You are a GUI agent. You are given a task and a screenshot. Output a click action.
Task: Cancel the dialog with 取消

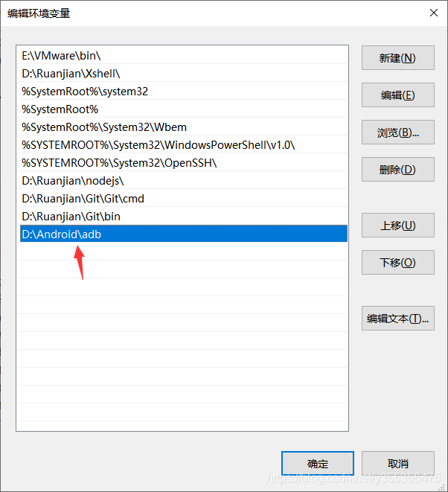tap(398, 464)
